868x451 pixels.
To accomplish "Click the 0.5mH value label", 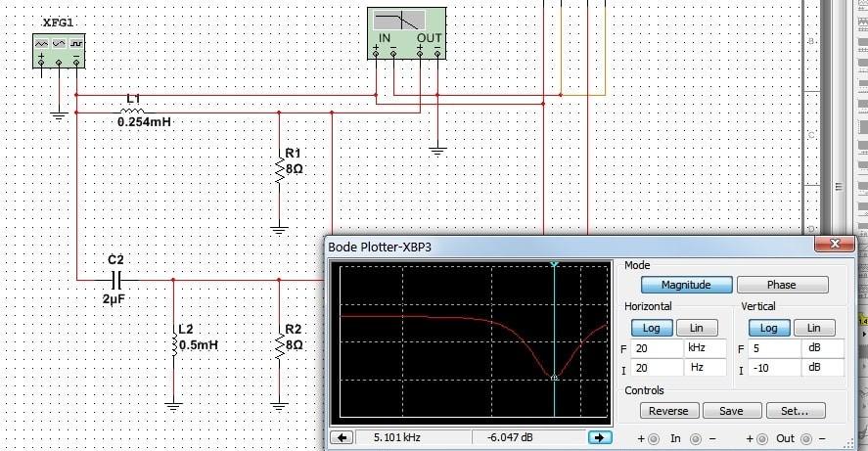I will click(x=199, y=345).
